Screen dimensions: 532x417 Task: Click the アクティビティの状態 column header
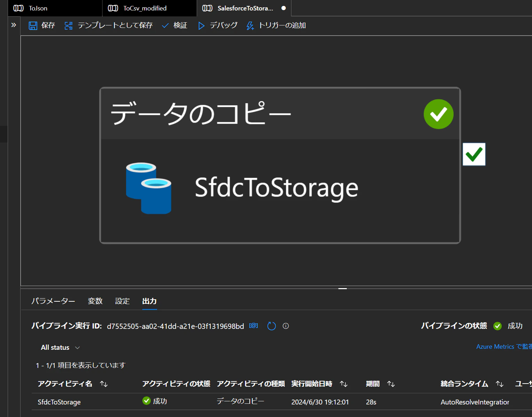point(176,384)
